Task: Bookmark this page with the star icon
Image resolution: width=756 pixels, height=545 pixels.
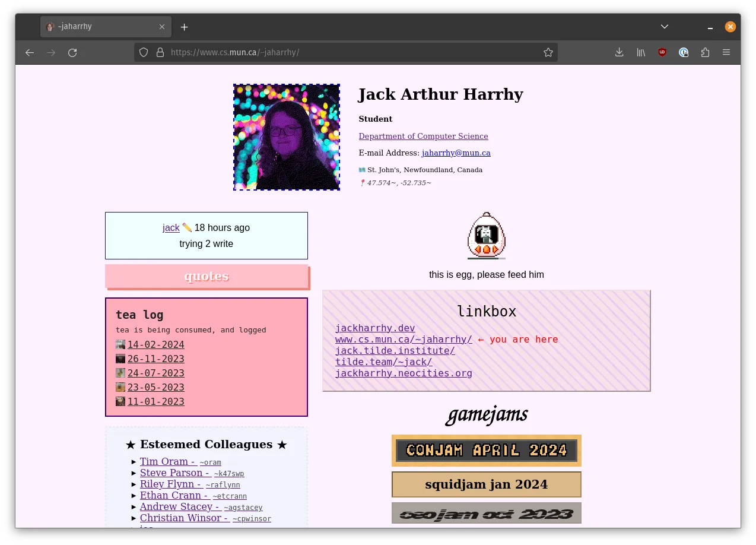Action: 548,53
